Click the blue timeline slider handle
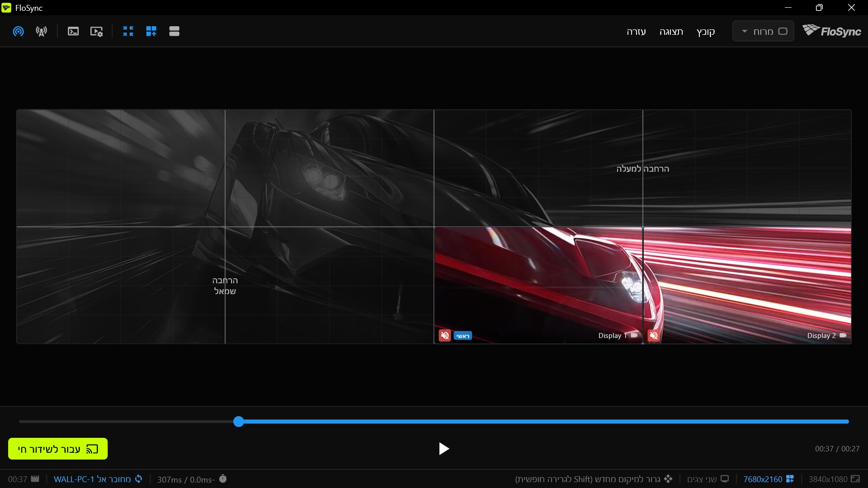The image size is (868, 488). click(x=239, y=422)
